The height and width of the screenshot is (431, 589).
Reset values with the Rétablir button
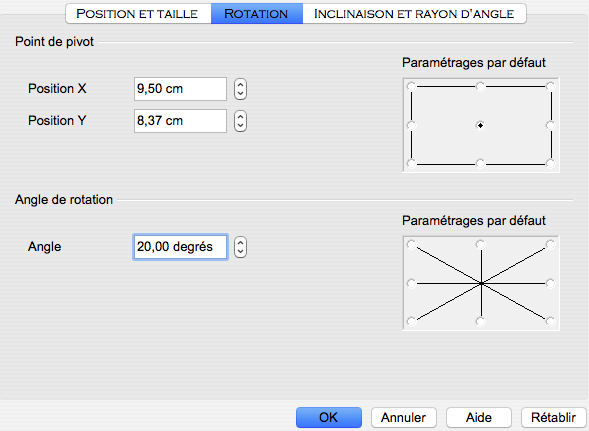tap(554, 417)
